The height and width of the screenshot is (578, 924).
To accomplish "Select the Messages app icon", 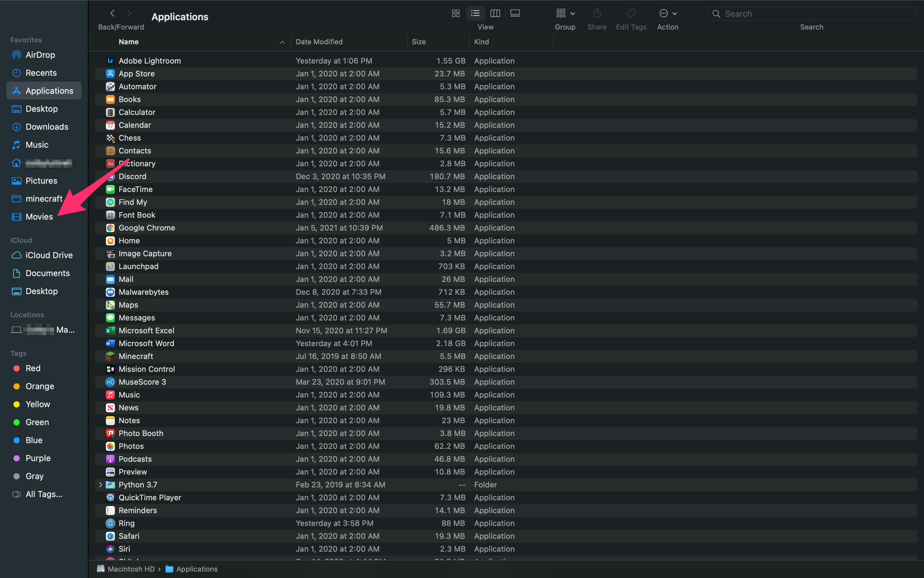I will (x=110, y=318).
